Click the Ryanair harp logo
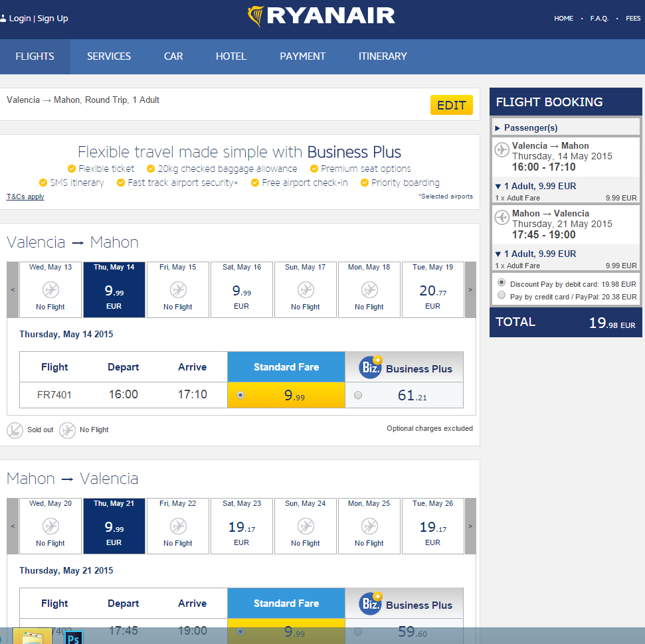Viewport: 645px width, 644px height. [256, 17]
